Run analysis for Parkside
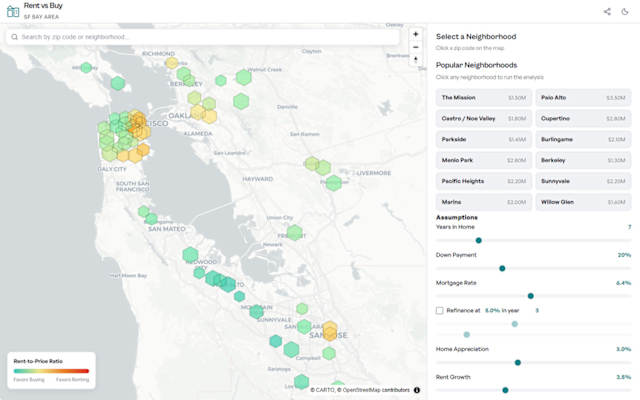 [x=484, y=140]
